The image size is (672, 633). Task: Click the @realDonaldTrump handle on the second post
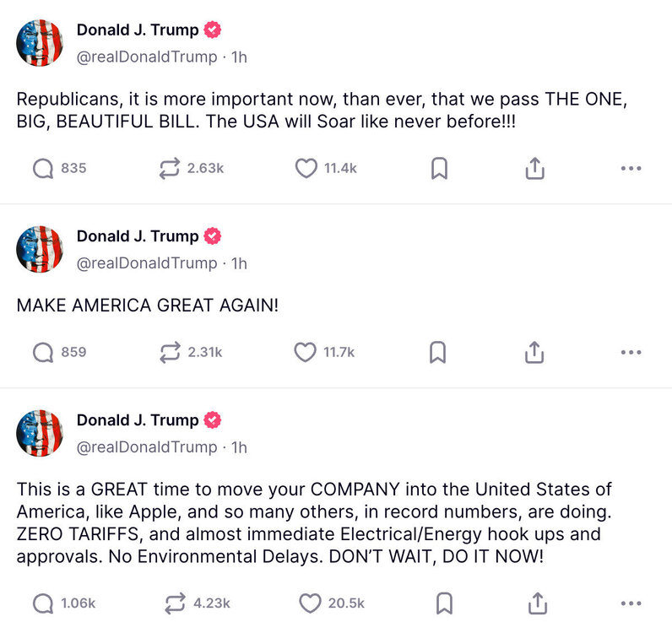tap(146, 263)
